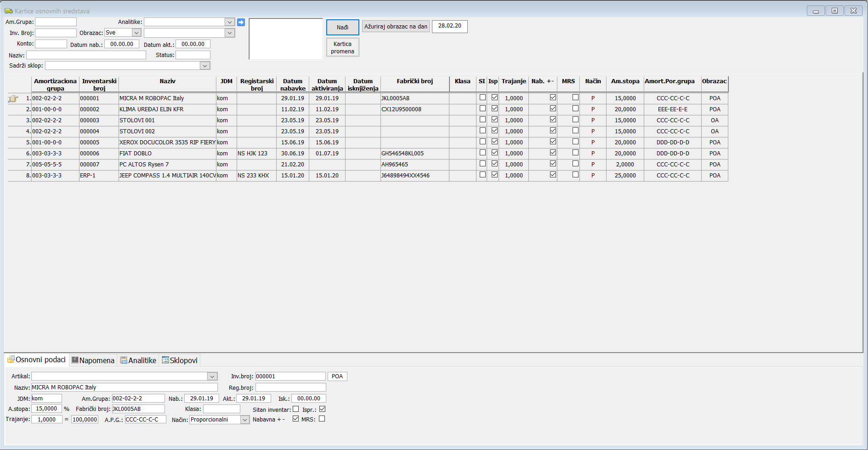Expand the Artikal dropdown
The width and height of the screenshot is (868, 450).
[212, 376]
